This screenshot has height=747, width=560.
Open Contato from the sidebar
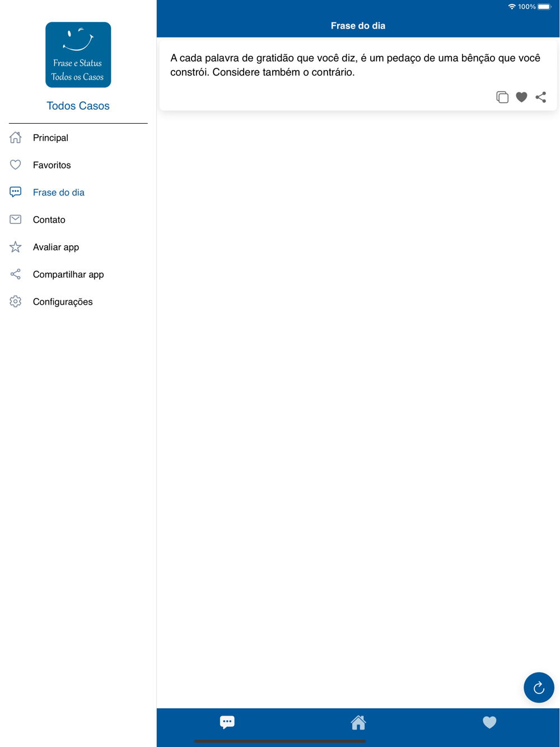pos(49,220)
